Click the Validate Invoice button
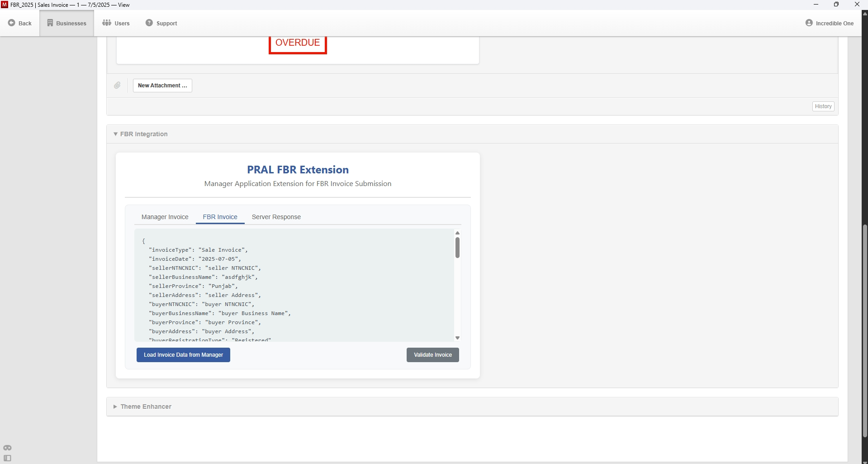This screenshot has height=464, width=868. pyautogui.click(x=432, y=355)
